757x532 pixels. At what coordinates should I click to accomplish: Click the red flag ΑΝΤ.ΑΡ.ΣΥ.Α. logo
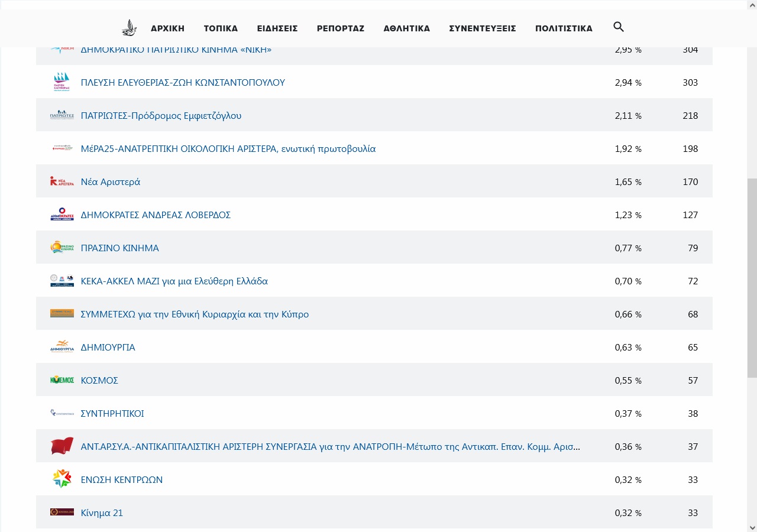(x=62, y=446)
